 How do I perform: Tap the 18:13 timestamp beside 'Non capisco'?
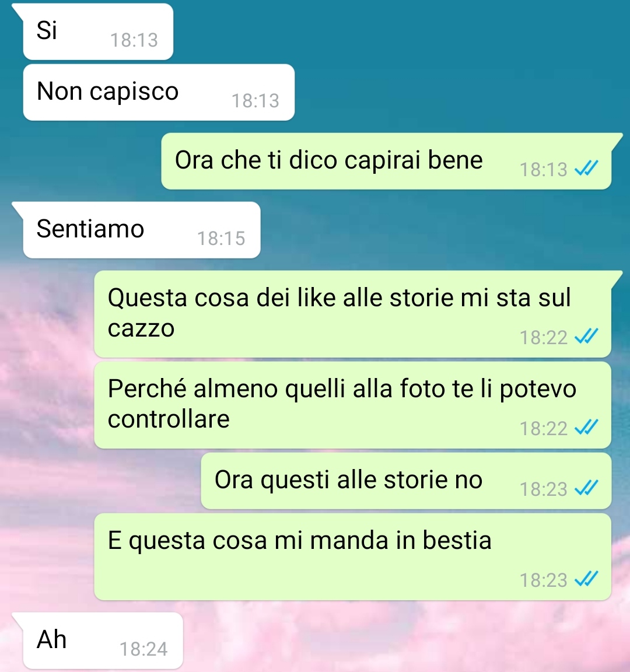click(x=256, y=101)
